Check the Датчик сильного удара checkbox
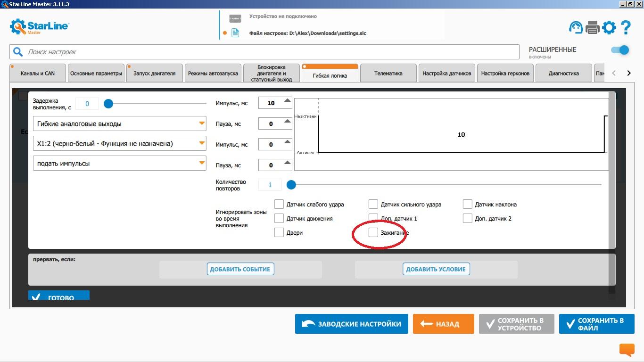644x362 pixels. pos(373,204)
